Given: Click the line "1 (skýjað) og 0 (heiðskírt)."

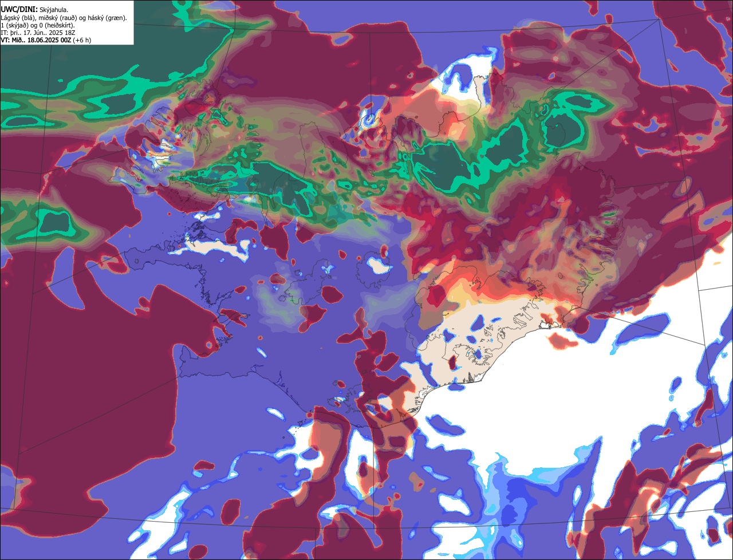Looking at the screenshot, I should pos(37,25).
